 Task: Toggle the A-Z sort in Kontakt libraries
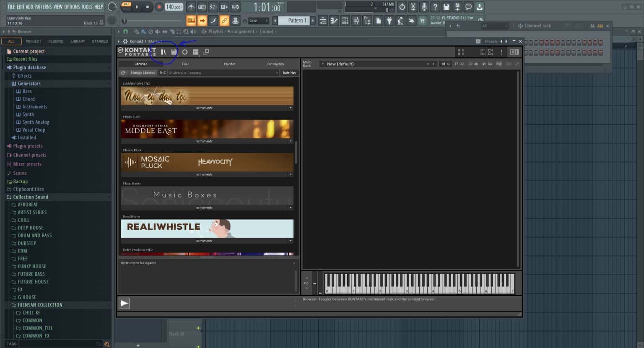pyautogui.click(x=163, y=73)
